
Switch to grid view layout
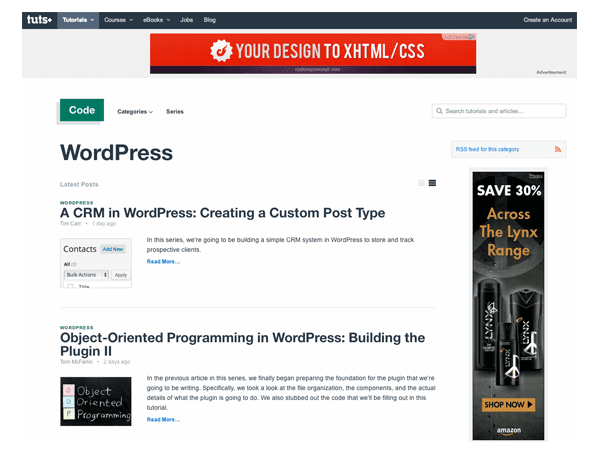click(x=422, y=183)
